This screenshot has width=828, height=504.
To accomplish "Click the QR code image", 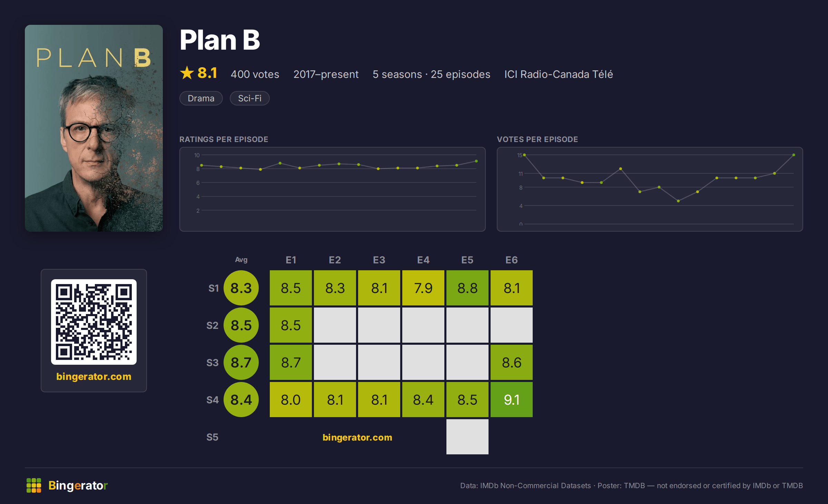I will [x=94, y=322].
